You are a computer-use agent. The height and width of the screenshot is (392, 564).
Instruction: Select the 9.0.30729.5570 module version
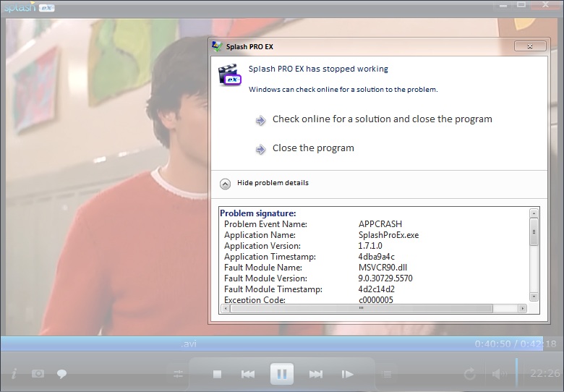(x=385, y=278)
